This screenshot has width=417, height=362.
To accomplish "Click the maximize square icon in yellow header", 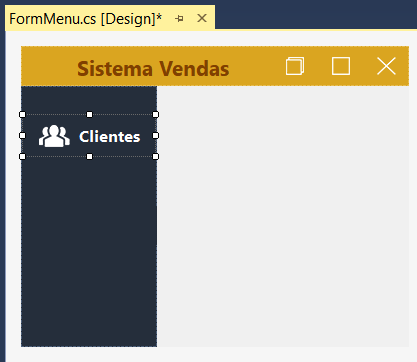I will pyautogui.click(x=341, y=66).
